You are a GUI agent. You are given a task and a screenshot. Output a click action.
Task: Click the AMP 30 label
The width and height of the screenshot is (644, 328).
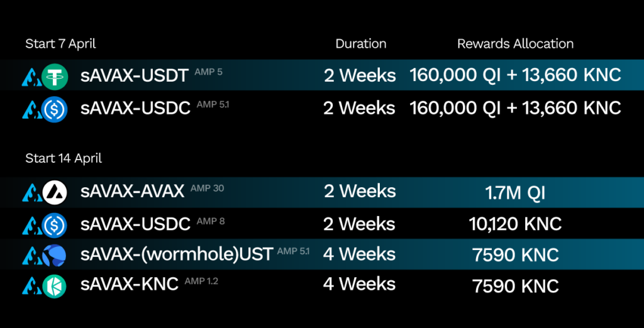point(208,189)
